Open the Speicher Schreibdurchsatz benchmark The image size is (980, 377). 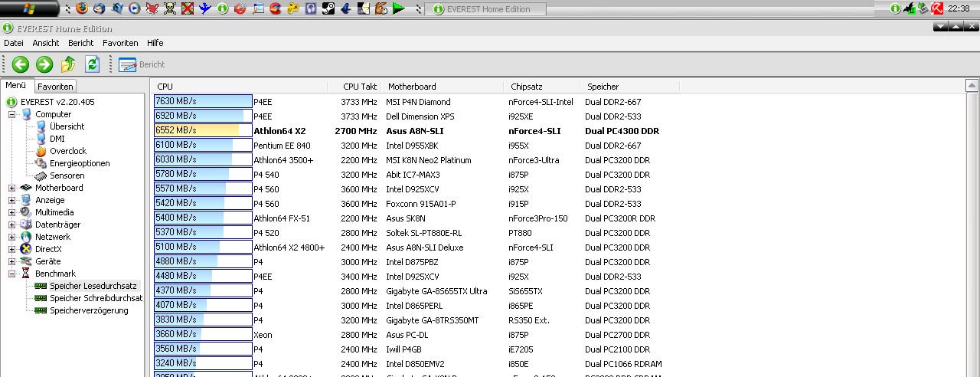click(x=96, y=298)
